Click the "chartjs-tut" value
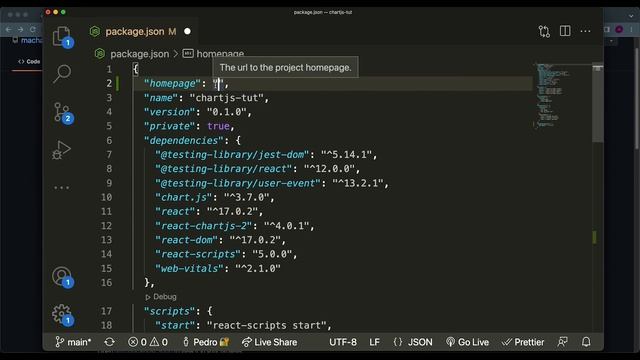Image resolution: width=640 pixels, height=360 pixels. click(227, 98)
